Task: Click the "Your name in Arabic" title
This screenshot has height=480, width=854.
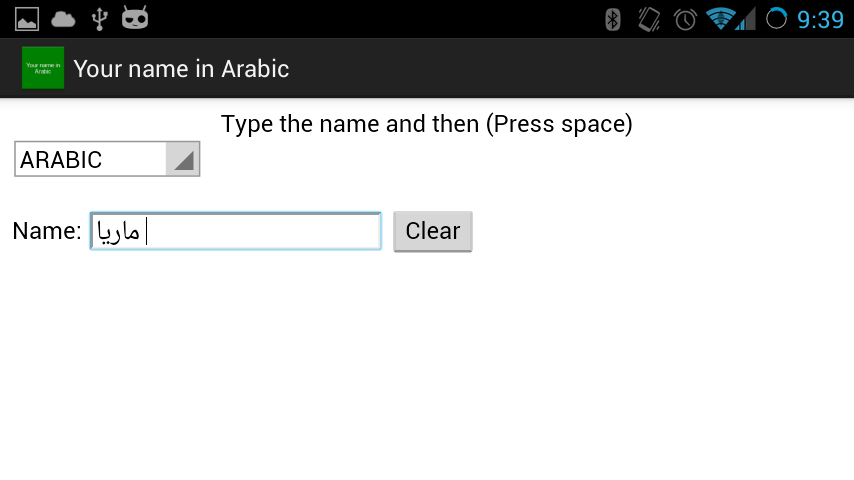Action: tap(181, 69)
